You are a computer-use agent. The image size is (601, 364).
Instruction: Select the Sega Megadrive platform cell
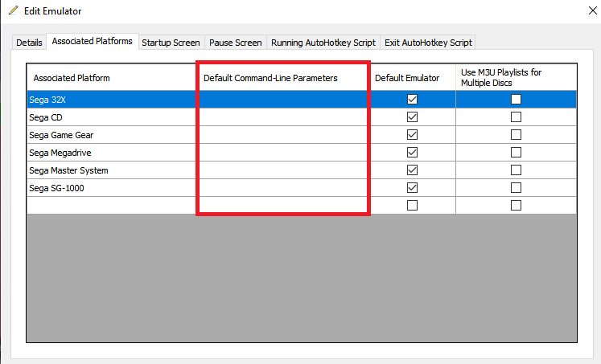click(x=113, y=153)
